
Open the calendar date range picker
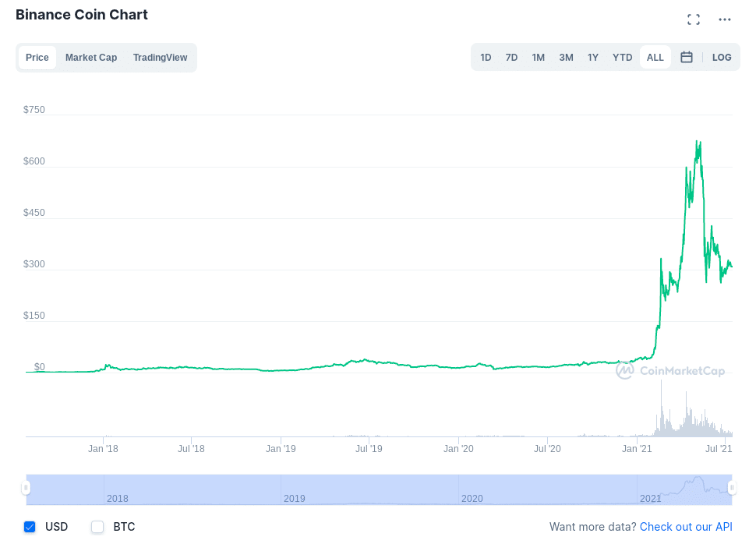[686, 58]
